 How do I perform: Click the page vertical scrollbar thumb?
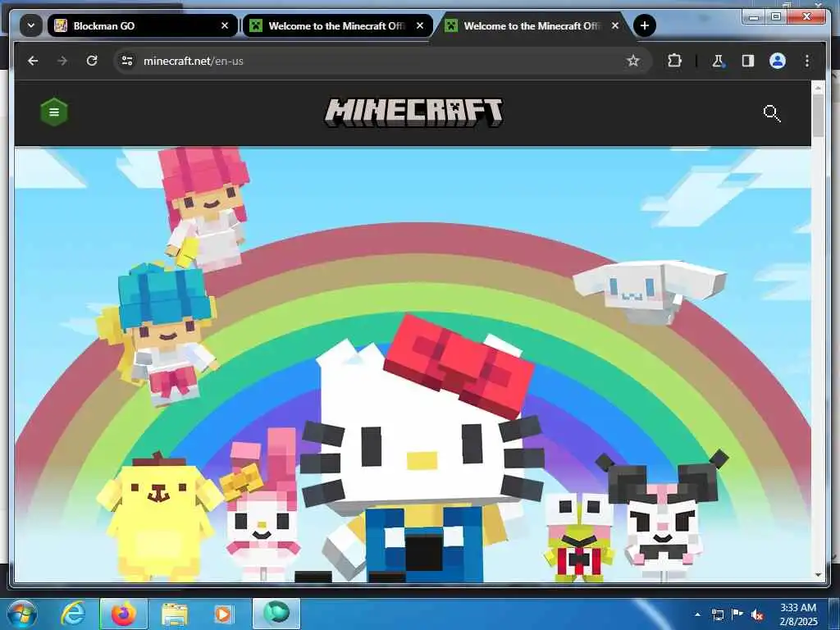pyautogui.click(x=818, y=115)
